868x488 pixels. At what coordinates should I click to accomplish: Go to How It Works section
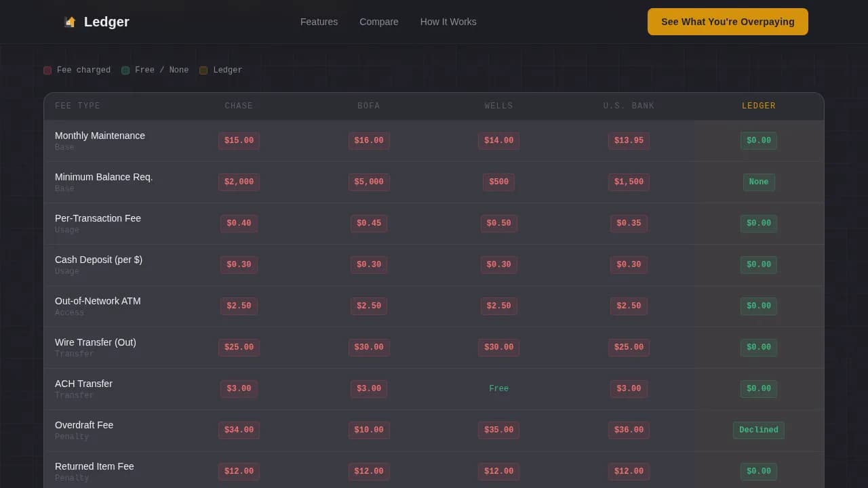[x=448, y=22]
